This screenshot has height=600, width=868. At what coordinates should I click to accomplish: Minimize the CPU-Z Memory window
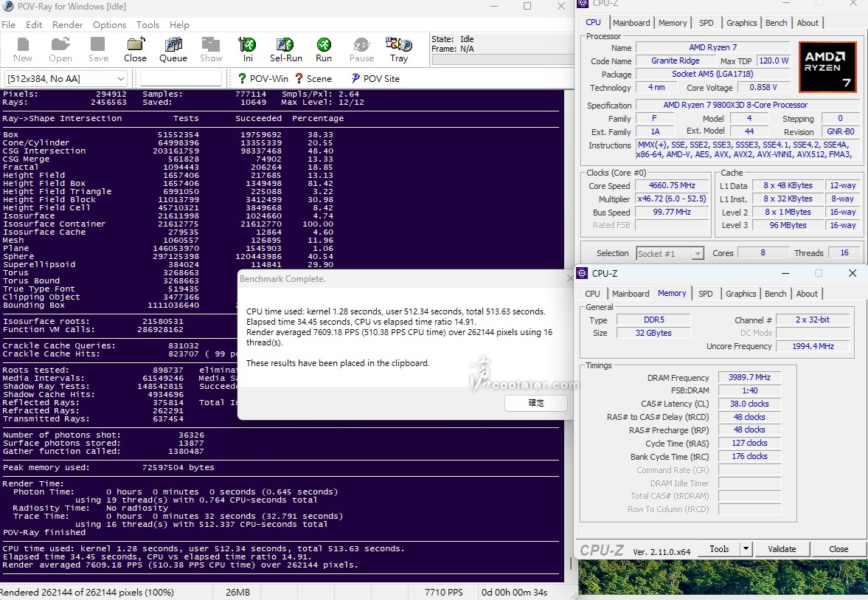pos(785,273)
